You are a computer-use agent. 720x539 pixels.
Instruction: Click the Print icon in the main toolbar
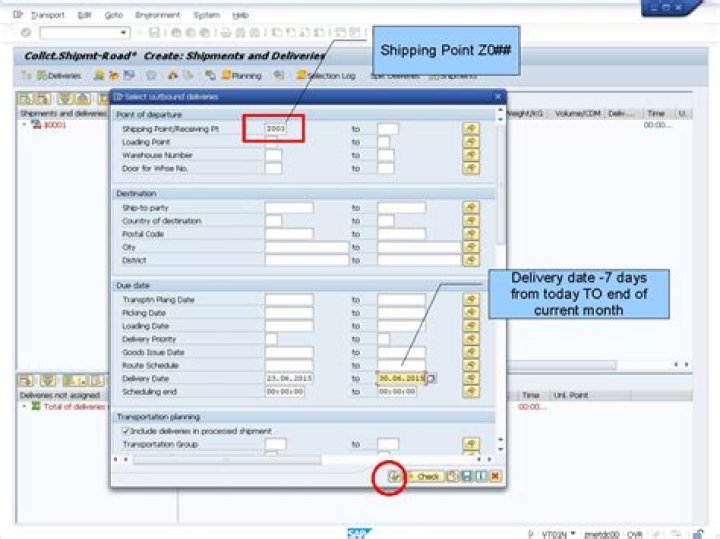[226, 33]
